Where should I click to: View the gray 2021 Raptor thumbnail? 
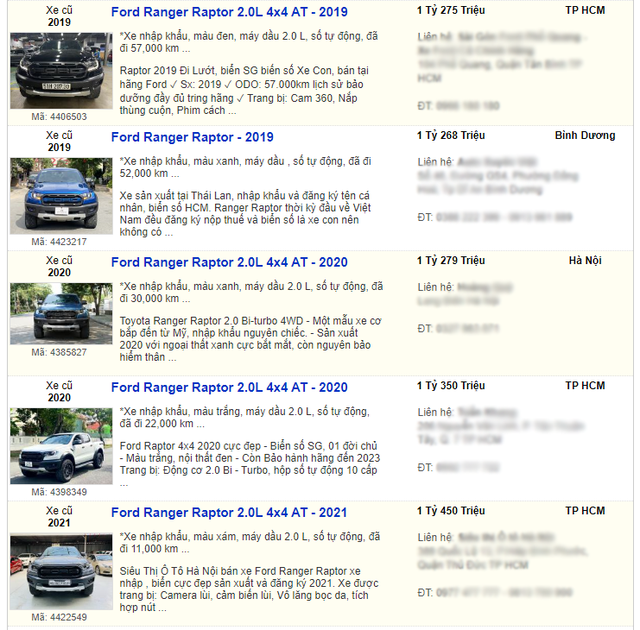click(x=48, y=571)
